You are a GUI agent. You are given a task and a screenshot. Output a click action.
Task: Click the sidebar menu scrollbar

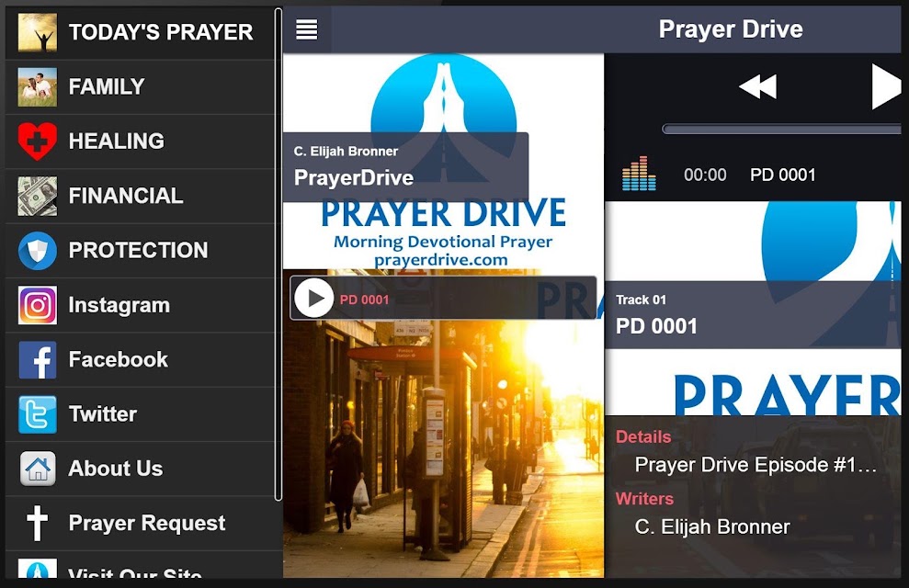click(x=278, y=254)
